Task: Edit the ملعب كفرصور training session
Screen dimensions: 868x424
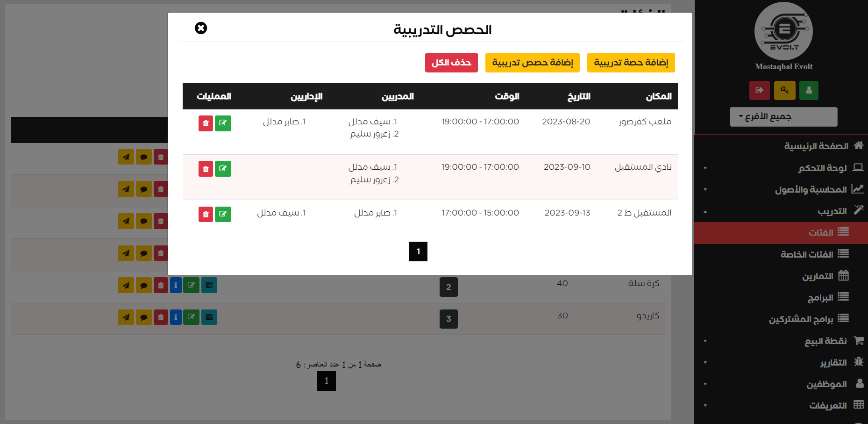Action: [223, 123]
